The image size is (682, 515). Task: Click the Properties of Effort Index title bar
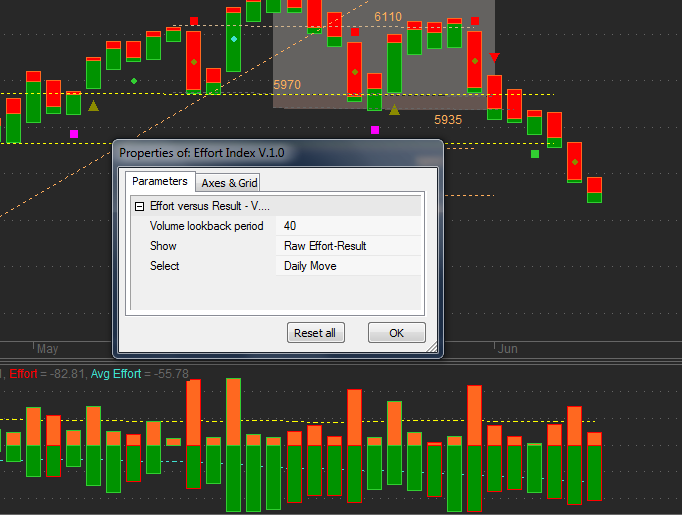click(x=278, y=153)
